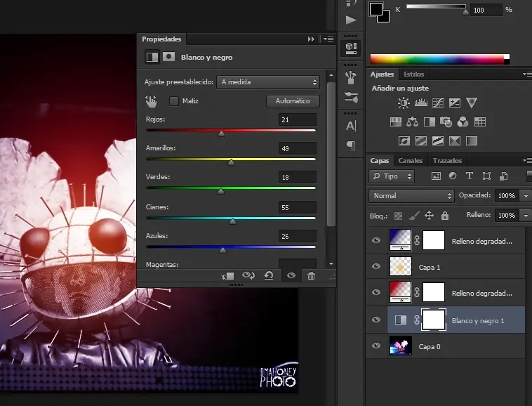The width and height of the screenshot is (532, 406).
Task: Open the Normal blending mode dropdown
Action: (411, 196)
